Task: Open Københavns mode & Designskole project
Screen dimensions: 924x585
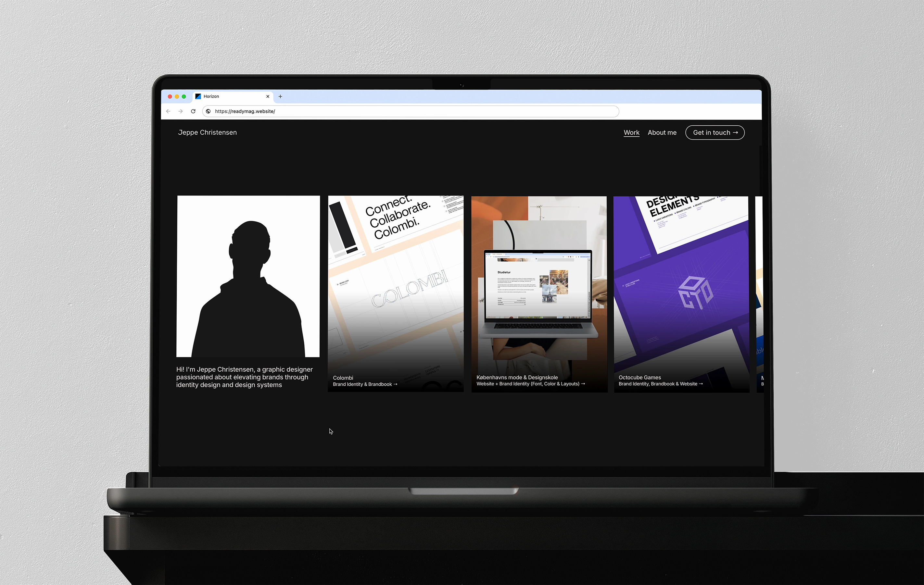Action: (539, 294)
